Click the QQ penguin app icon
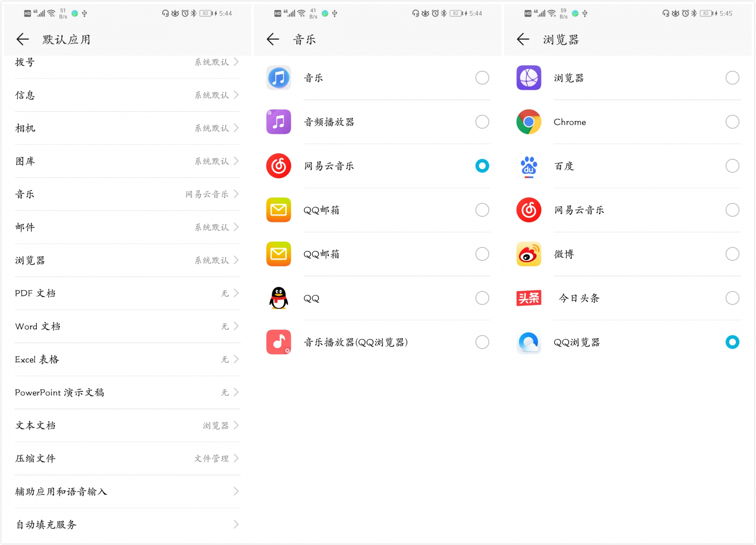The width and height of the screenshot is (756, 545). [x=278, y=298]
